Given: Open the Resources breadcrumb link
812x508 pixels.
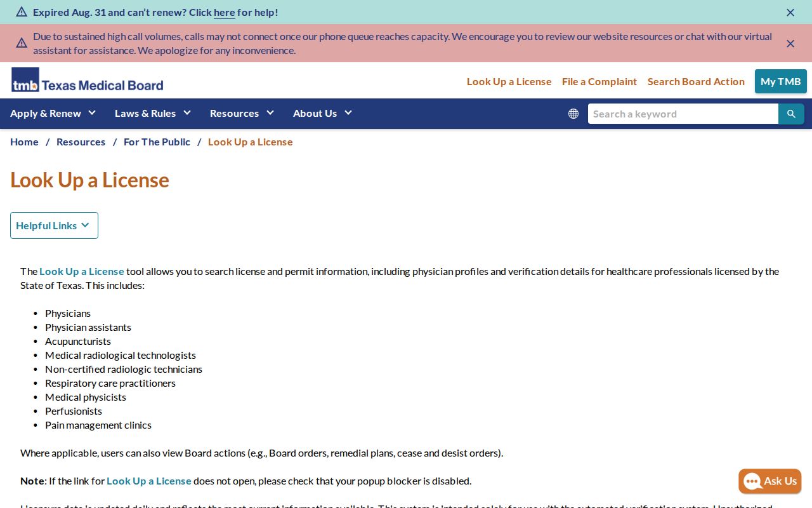Looking at the screenshot, I should click(81, 142).
